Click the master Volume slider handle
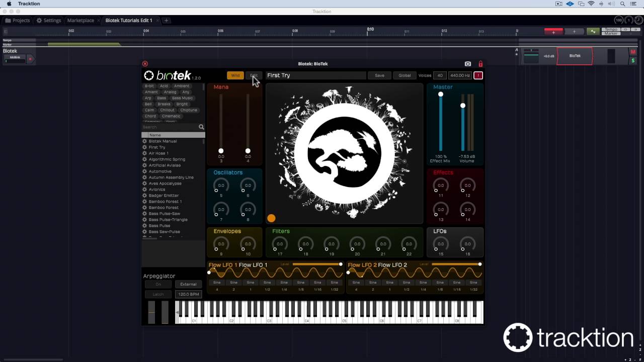The height and width of the screenshot is (362, 644). pos(463,106)
